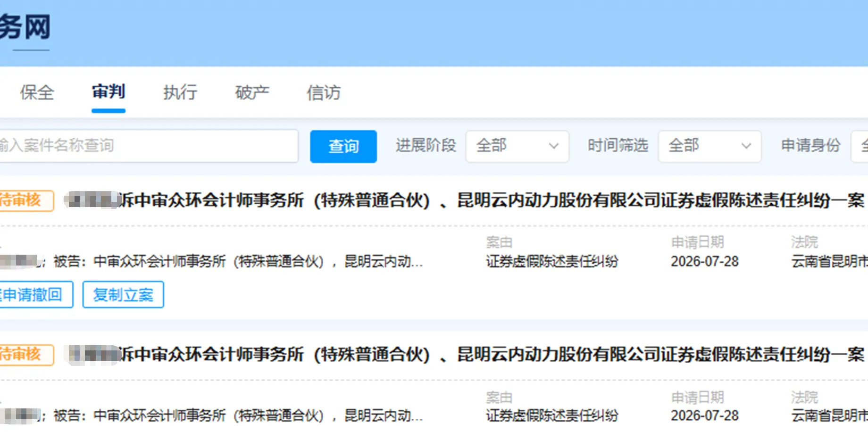Click 复制立案 for the first case

point(123,295)
